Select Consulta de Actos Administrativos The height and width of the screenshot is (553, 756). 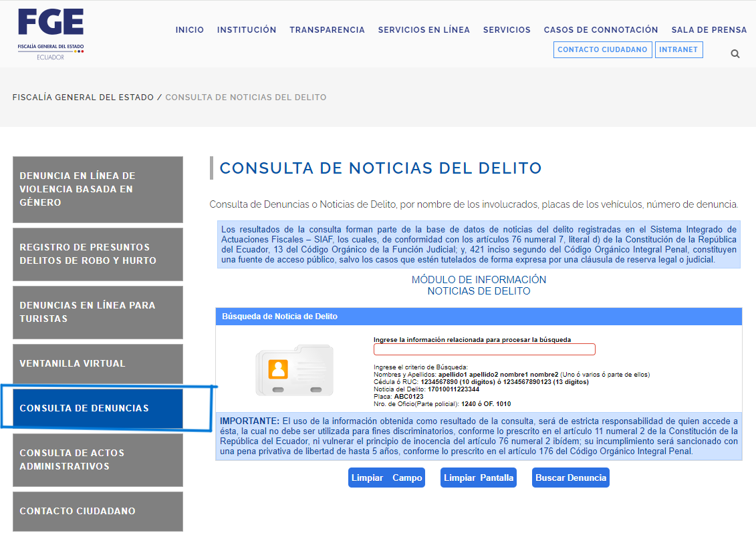coord(98,459)
